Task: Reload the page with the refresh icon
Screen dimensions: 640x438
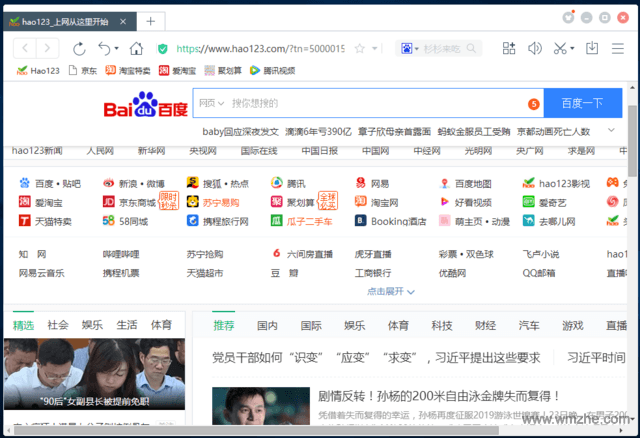Action: tap(79, 49)
